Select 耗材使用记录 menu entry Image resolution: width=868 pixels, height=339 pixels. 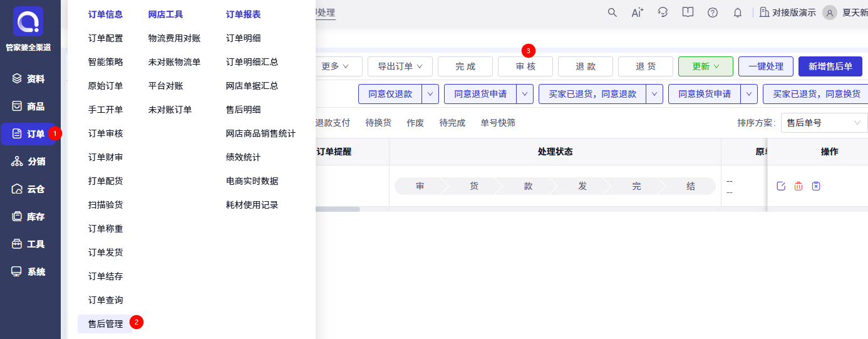click(252, 205)
